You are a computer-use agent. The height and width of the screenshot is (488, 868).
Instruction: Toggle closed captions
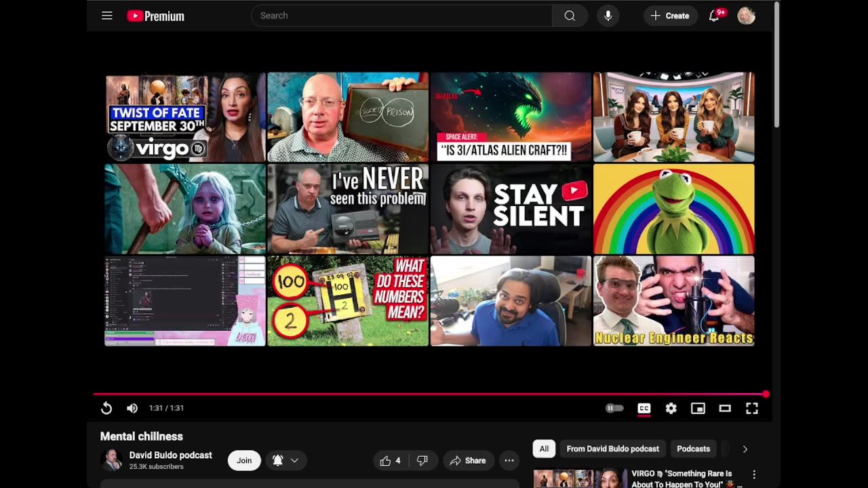[644, 408]
